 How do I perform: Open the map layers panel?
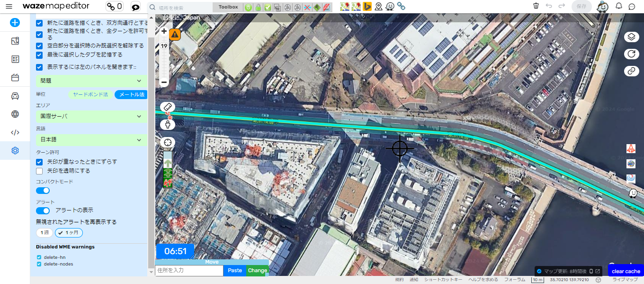[x=631, y=37]
